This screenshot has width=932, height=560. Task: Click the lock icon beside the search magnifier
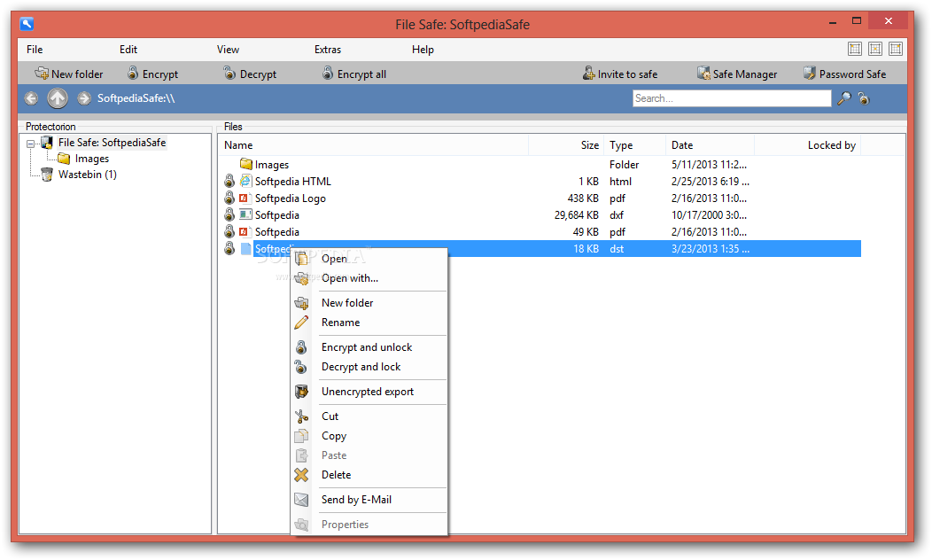[864, 98]
